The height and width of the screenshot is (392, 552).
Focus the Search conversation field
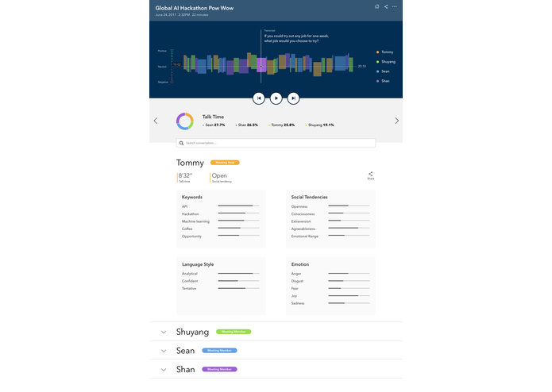(276, 143)
